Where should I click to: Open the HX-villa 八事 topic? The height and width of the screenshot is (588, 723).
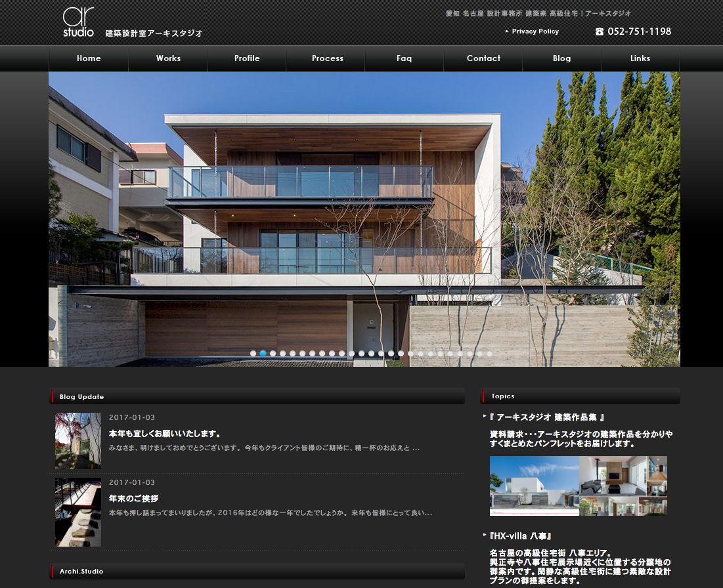point(520,536)
